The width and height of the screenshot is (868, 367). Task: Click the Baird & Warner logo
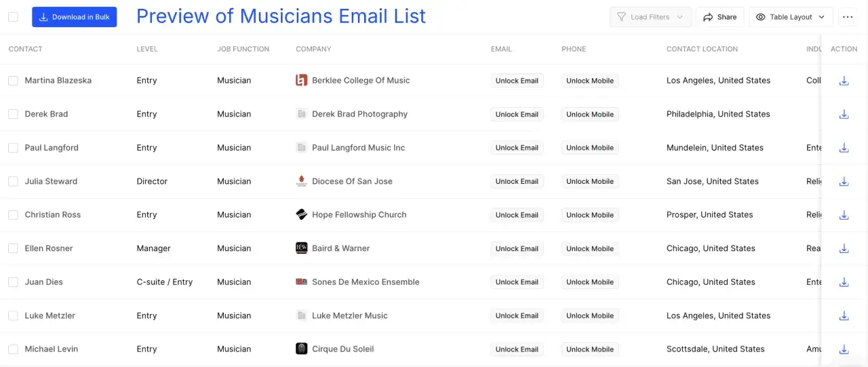point(302,248)
